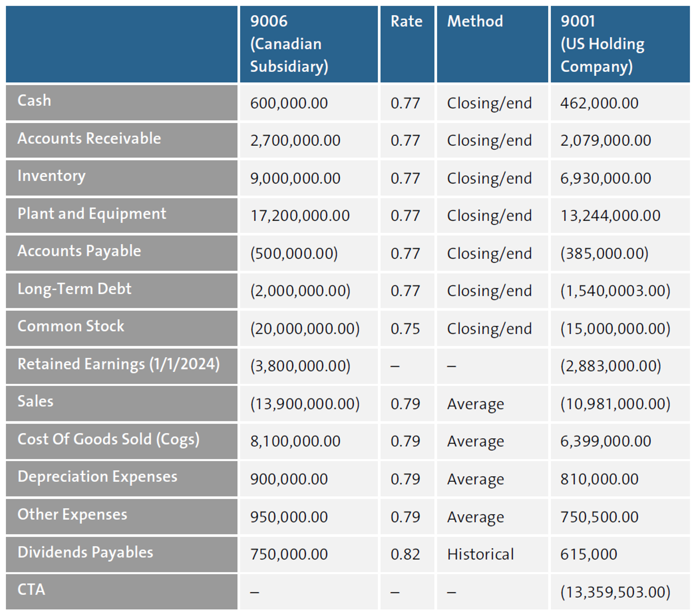This screenshot has height=616, width=697.
Task: Click the Sales amount (13,900,000.00)
Action: pos(305,404)
